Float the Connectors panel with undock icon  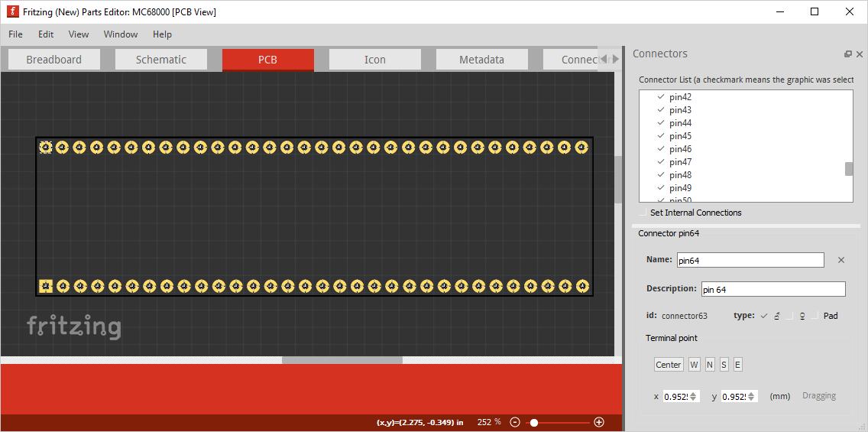tap(847, 54)
